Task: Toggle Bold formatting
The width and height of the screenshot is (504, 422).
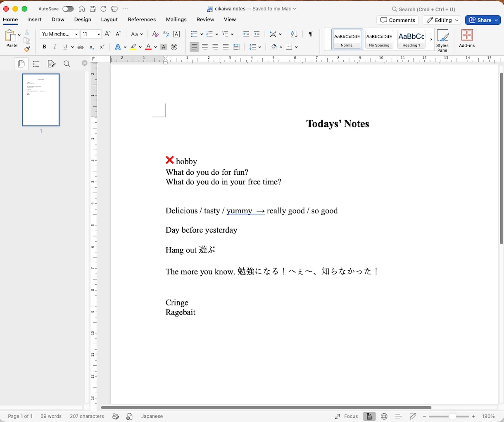Action: (45, 47)
